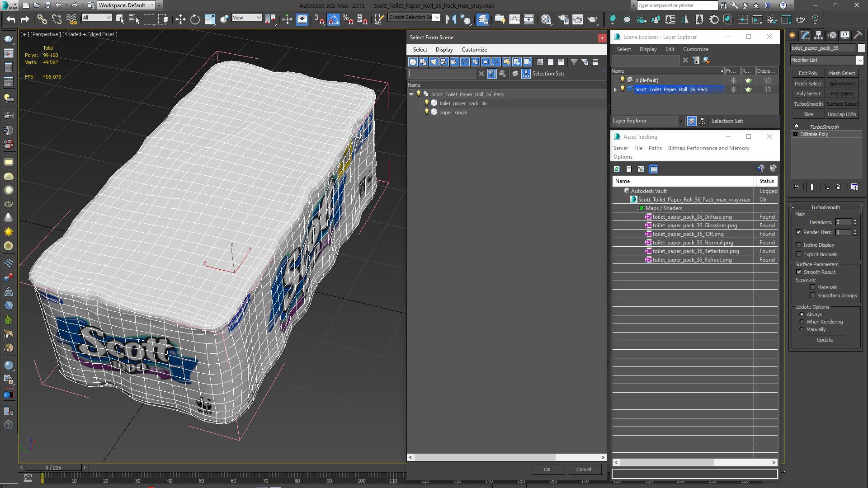868x488 pixels.
Task: Click OK in Select From Scene
Action: coord(547,469)
